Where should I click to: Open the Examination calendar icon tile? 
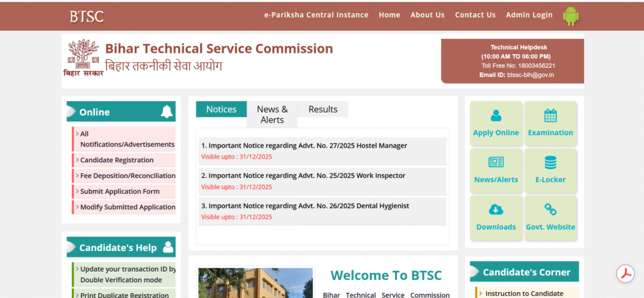550,116
